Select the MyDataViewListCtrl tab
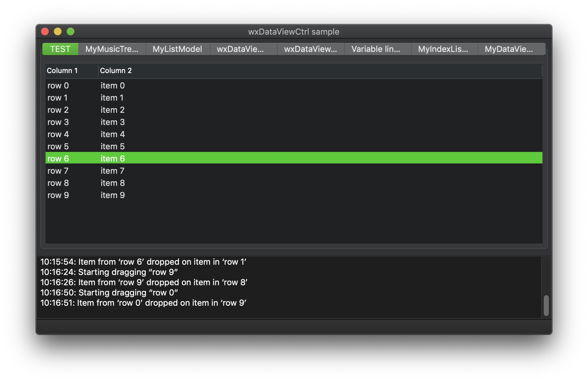This screenshot has height=382, width=588. click(x=510, y=49)
